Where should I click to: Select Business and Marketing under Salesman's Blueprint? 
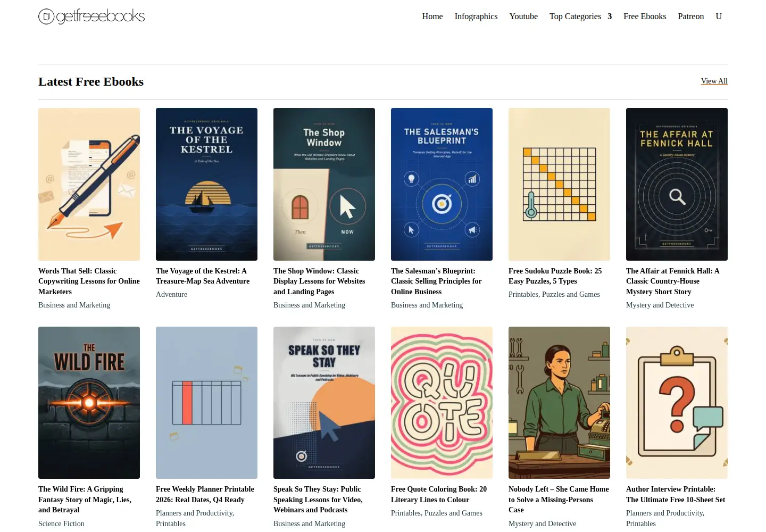click(427, 305)
